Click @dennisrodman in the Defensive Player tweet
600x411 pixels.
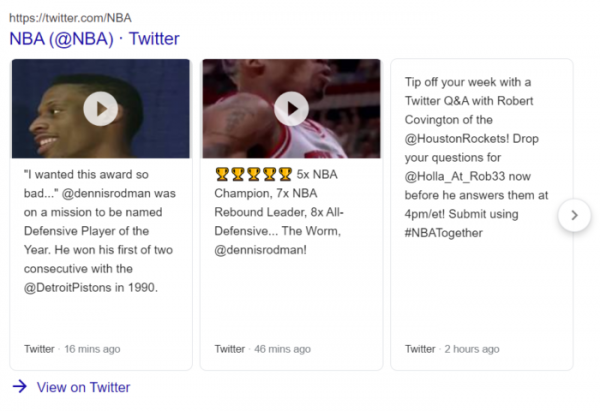(126, 192)
